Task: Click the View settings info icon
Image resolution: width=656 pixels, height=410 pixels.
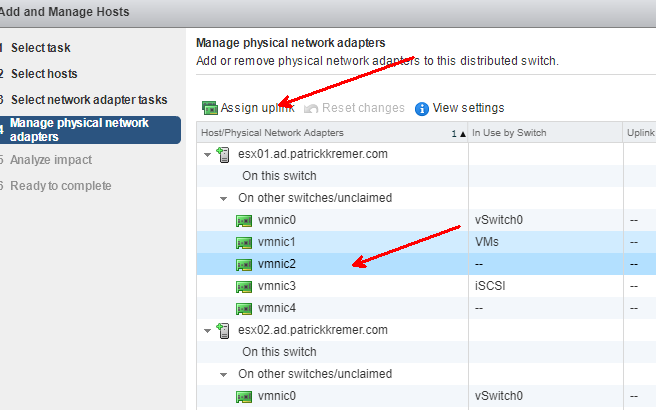Action: click(422, 108)
